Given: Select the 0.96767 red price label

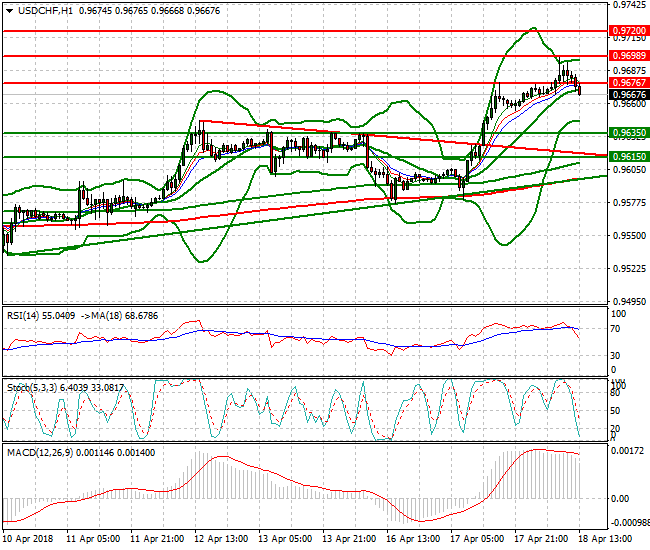Looking at the screenshot, I should pos(629,83).
